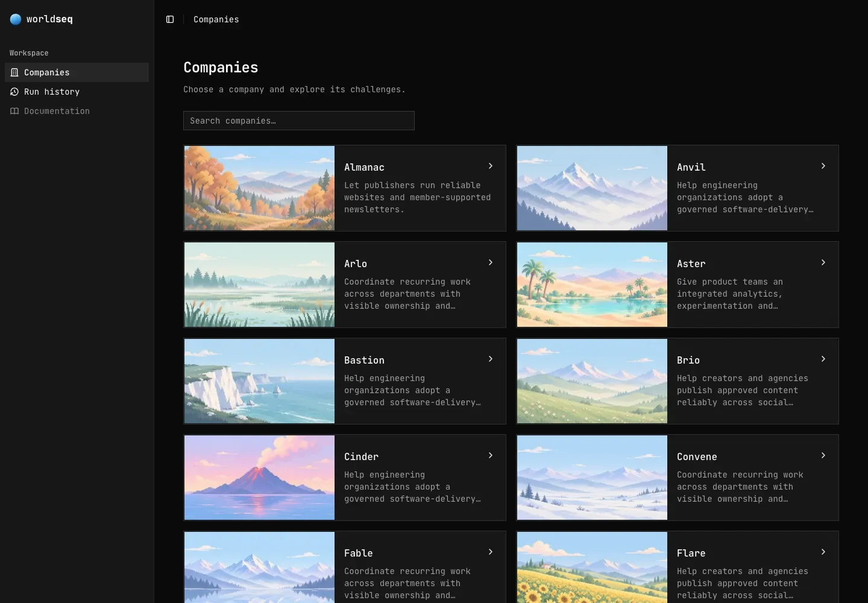Focus the Search companies input field
The height and width of the screenshot is (603, 868).
(x=299, y=121)
